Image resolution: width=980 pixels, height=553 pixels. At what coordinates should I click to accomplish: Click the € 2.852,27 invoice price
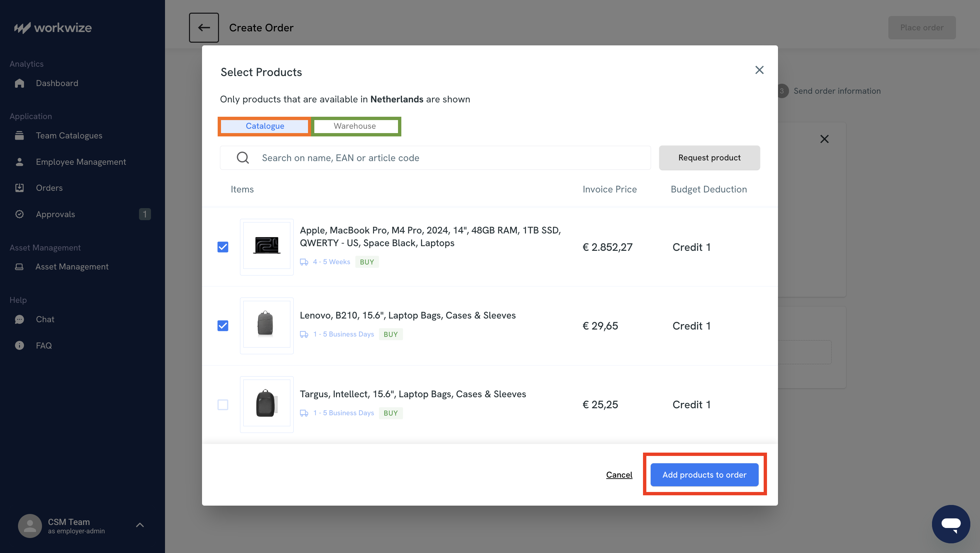click(x=608, y=247)
